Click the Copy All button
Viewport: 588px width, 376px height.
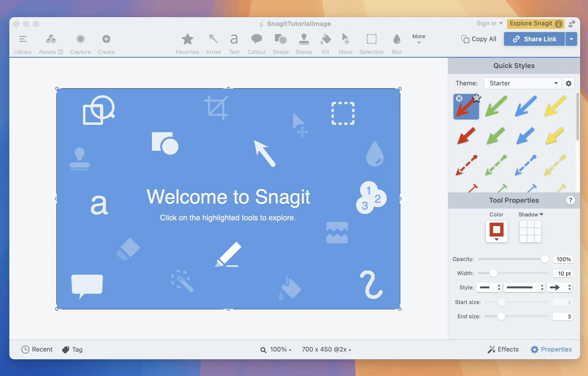478,39
